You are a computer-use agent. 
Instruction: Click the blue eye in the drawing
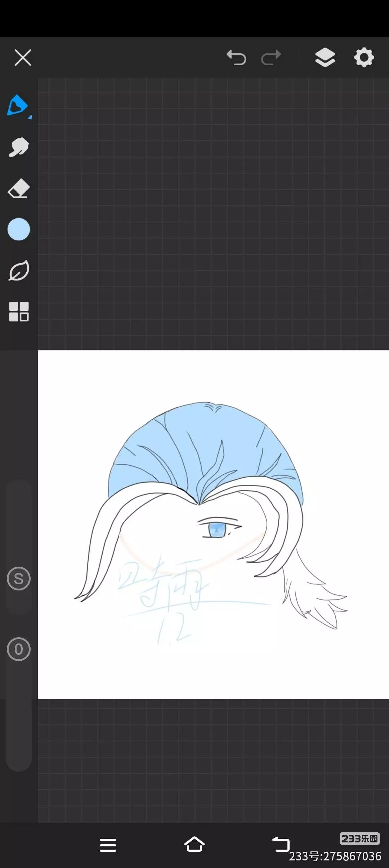pos(217,530)
